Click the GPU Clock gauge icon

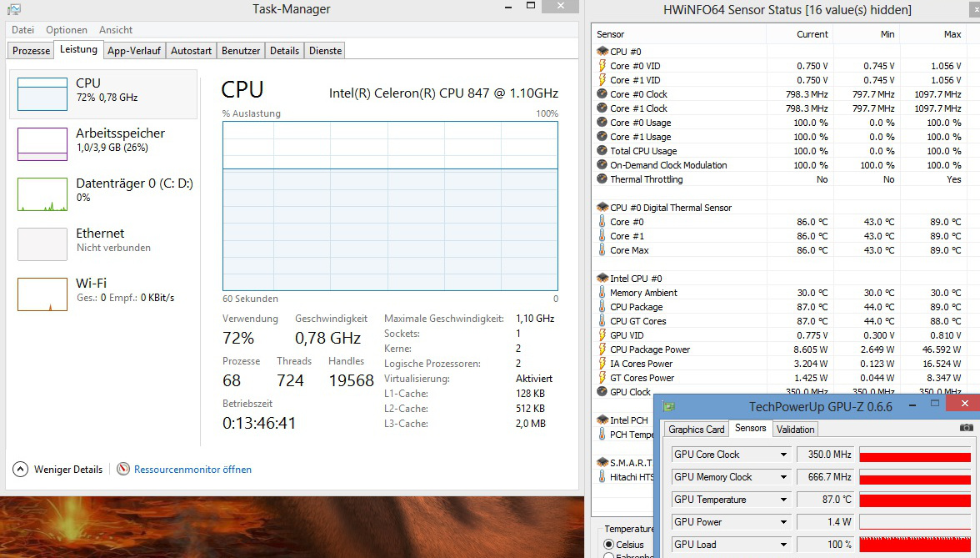(602, 392)
